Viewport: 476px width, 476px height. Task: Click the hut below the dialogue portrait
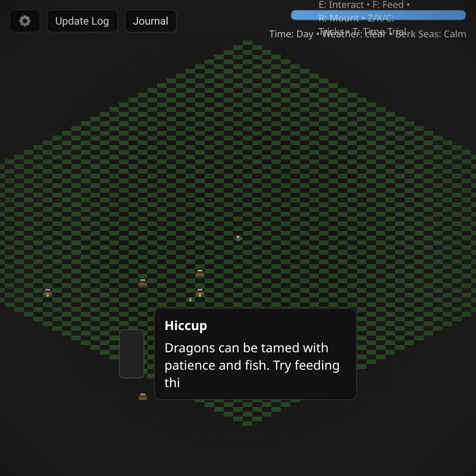[x=143, y=396]
